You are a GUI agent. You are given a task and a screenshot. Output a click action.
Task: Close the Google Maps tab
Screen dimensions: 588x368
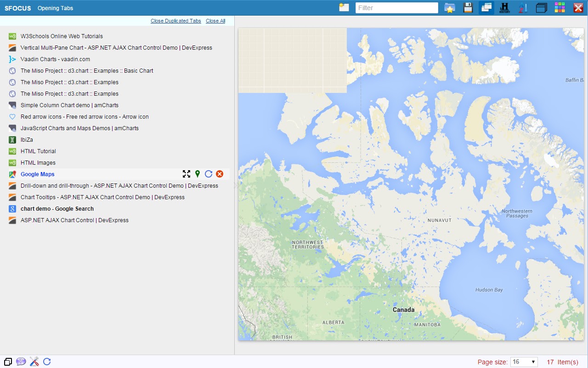pos(220,174)
